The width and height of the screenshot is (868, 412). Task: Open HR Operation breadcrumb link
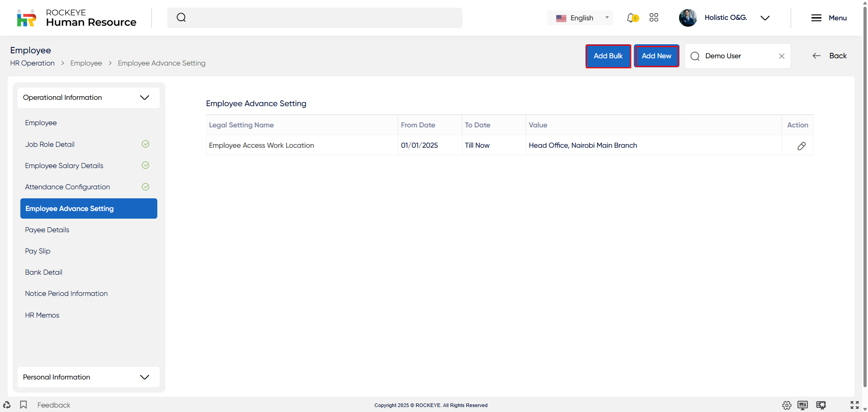point(33,63)
